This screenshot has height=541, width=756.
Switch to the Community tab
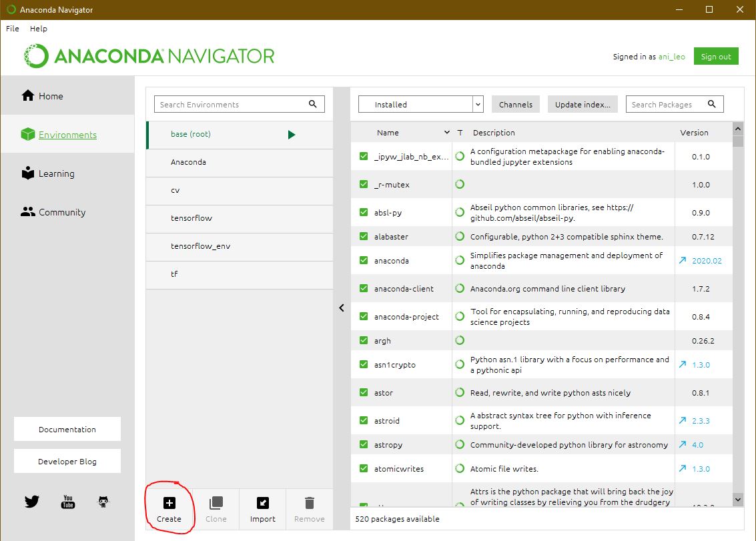coord(67,211)
